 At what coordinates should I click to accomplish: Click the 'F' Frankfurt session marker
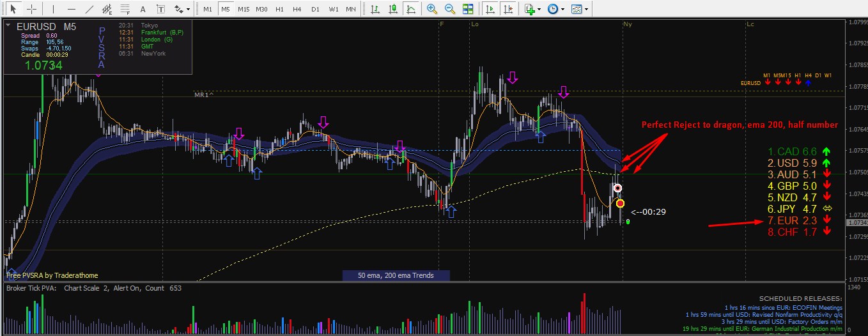click(x=441, y=24)
